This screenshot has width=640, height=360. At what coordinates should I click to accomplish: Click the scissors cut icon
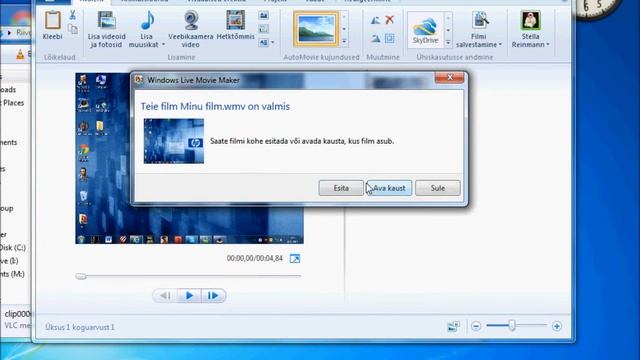[x=73, y=15]
